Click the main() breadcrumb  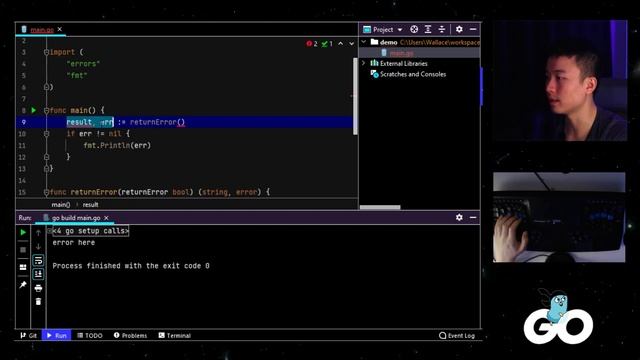(61, 205)
